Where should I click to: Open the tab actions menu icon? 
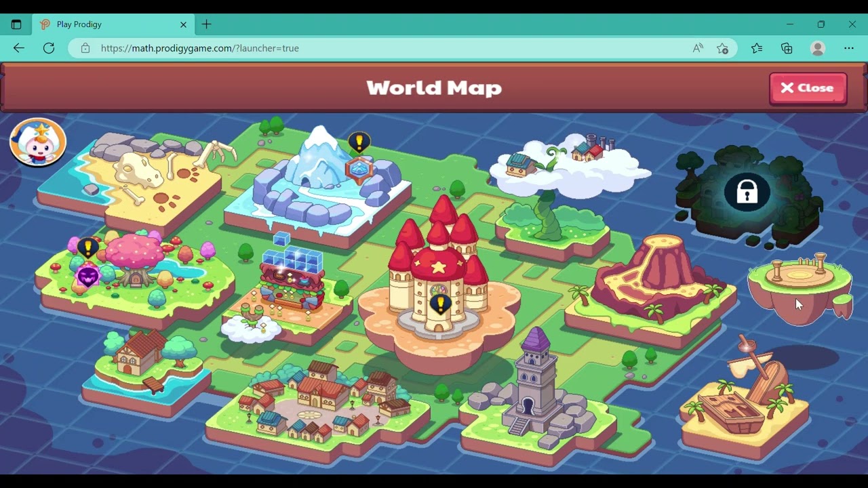[16, 24]
